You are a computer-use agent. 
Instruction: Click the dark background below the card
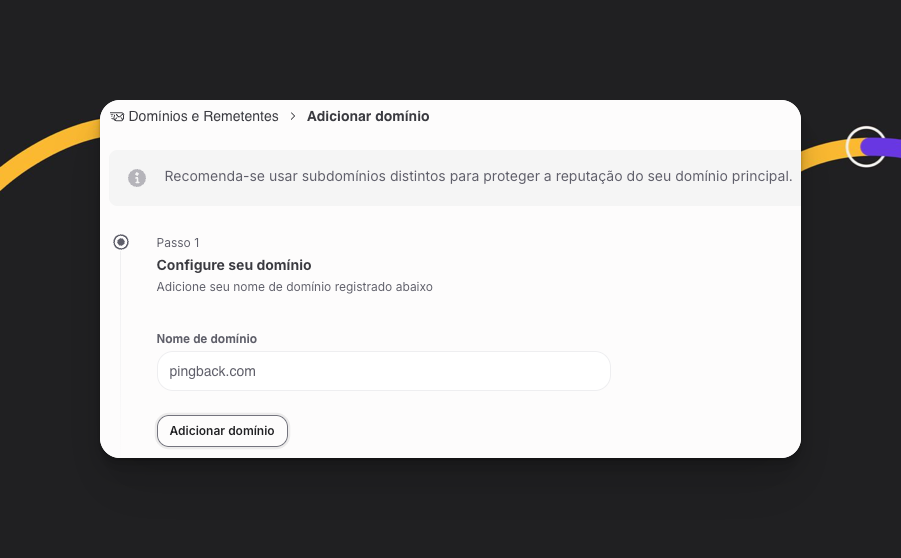tap(450, 510)
